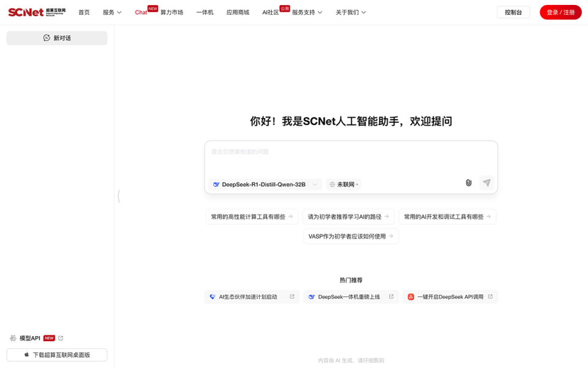Click the send message icon
The height and width of the screenshot is (368, 588).
(486, 183)
